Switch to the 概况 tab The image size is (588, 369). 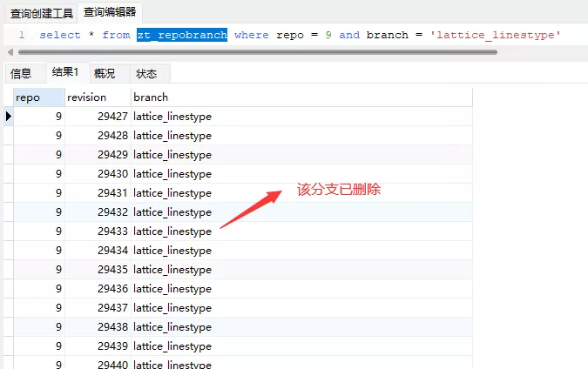[105, 73]
